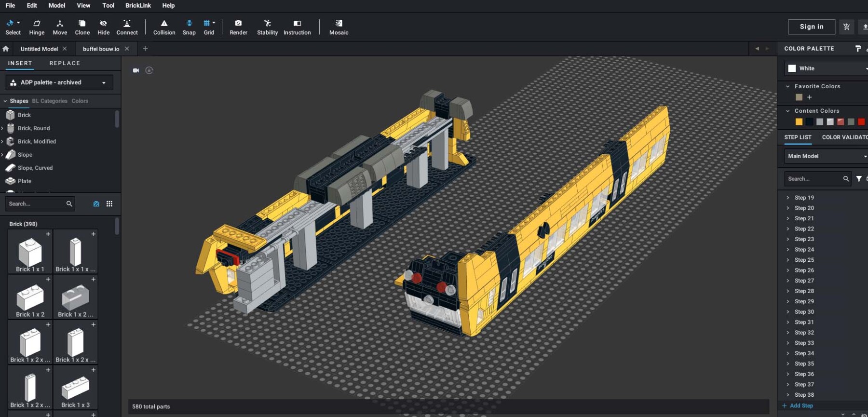Viewport: 868px width, 417px height.
Task: Hide selected parts with Hide tool
Action: [103, 27]
